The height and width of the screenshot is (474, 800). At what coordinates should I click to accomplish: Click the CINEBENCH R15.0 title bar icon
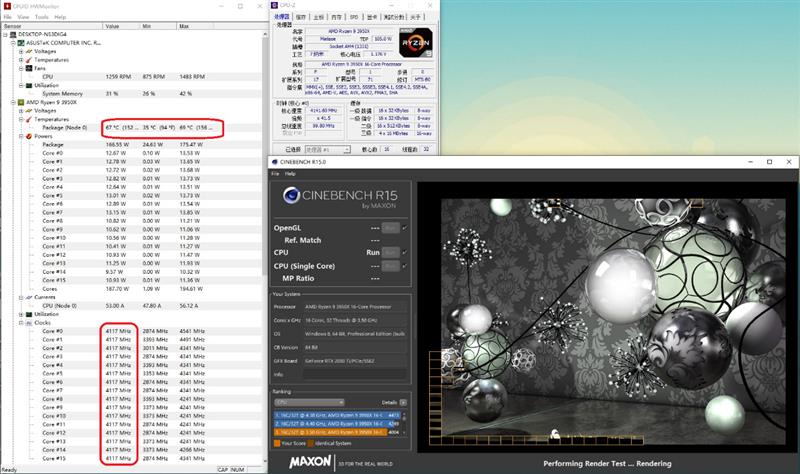(274, 162)
